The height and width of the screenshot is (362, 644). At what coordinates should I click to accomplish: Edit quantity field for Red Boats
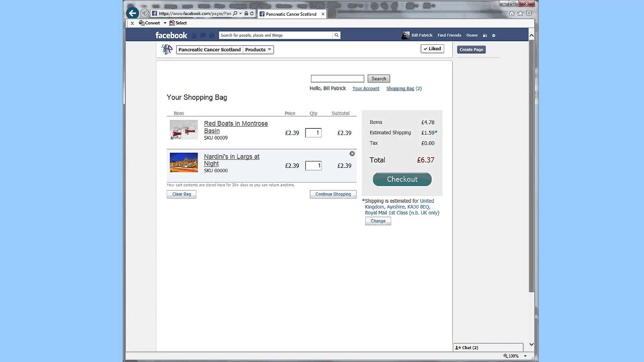pyautogui.click(x=313, y=133)
